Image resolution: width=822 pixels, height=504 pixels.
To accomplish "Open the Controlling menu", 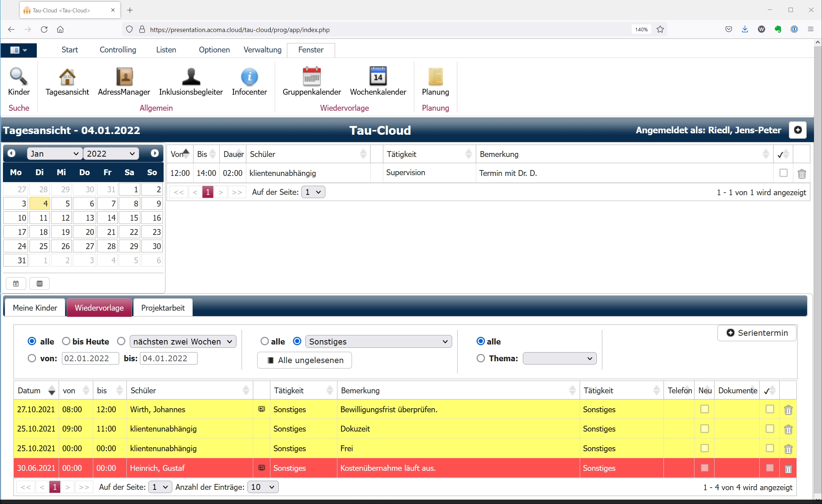I will point(118,50).
